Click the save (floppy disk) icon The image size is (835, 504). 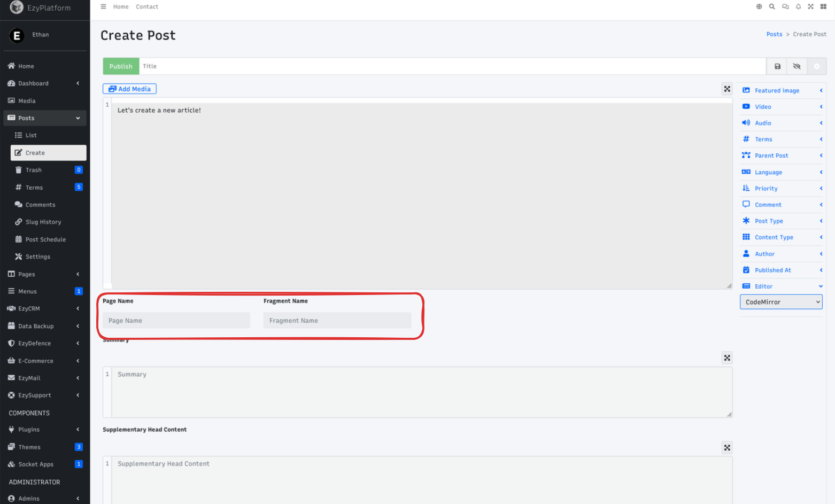click(x=777, y=66)
